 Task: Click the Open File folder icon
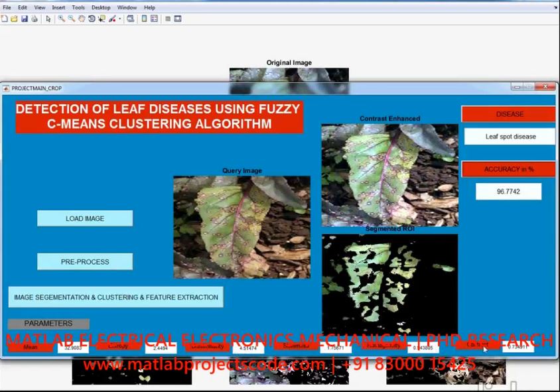[x=15, y=19]
